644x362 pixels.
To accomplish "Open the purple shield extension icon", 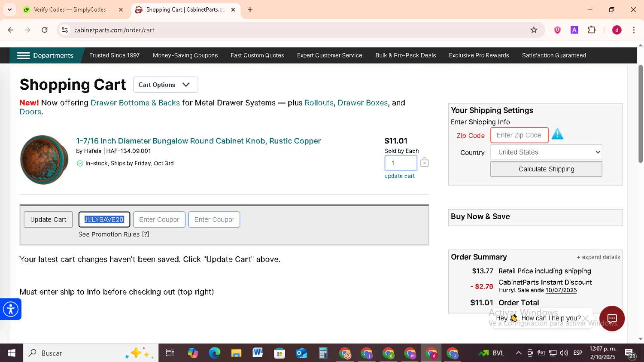I will [557, 30].
